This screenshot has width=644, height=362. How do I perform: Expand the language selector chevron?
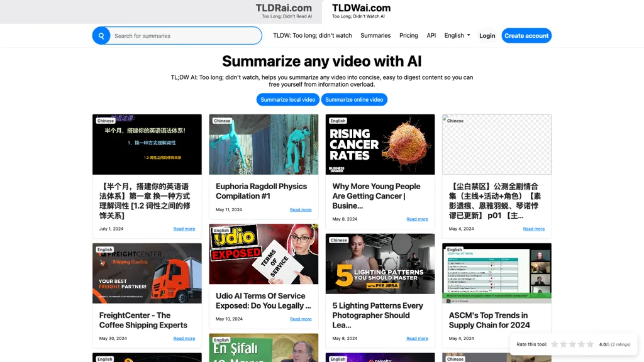(469, 36)
